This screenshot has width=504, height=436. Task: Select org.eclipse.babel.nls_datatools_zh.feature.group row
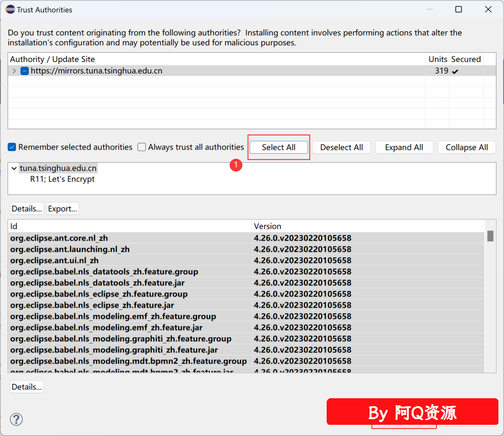tap(246, 271)
